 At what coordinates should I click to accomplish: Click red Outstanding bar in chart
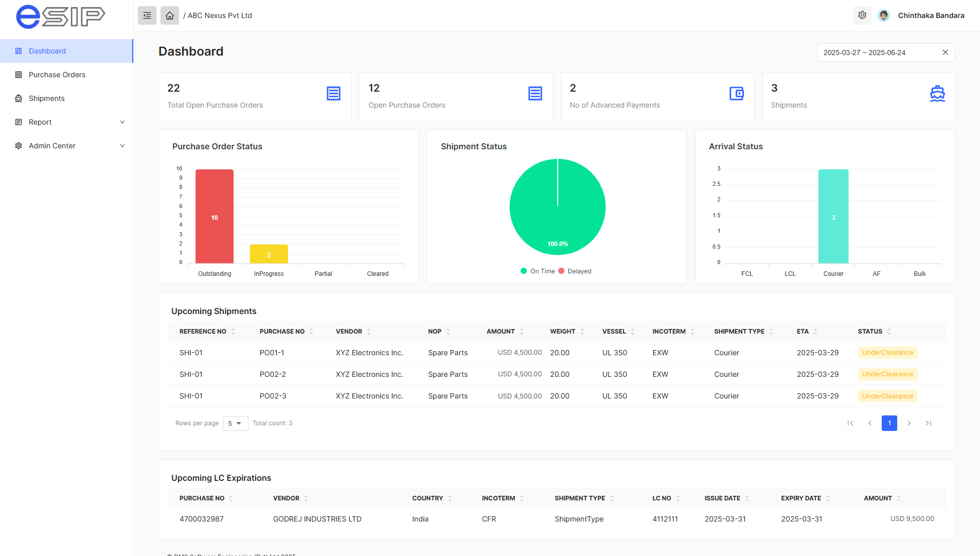(x=215, y=216)
